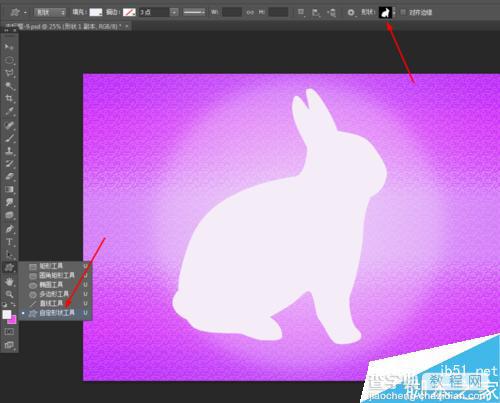Select the Zoom tool

9,294
